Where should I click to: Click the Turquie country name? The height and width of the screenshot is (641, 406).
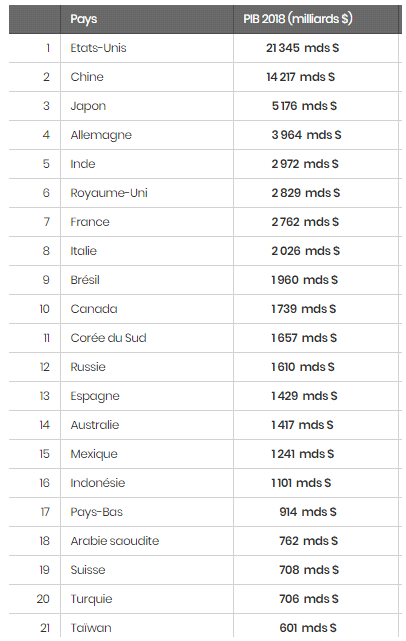click(x=91, y=599)
